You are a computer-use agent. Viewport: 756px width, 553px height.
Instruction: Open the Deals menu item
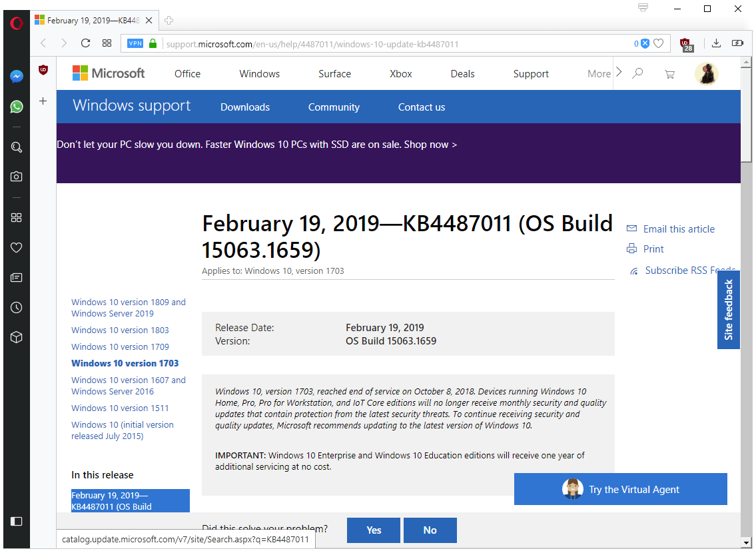click(462, 74)
